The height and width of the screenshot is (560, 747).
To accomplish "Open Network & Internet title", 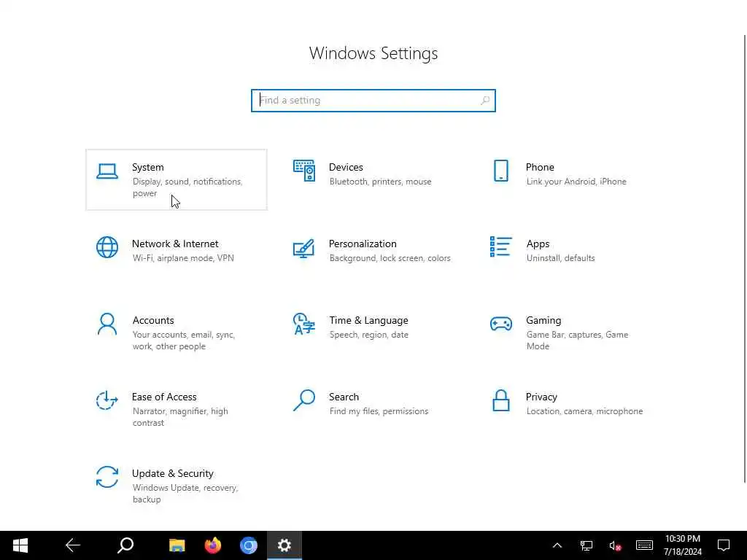I will click(175, 244).
